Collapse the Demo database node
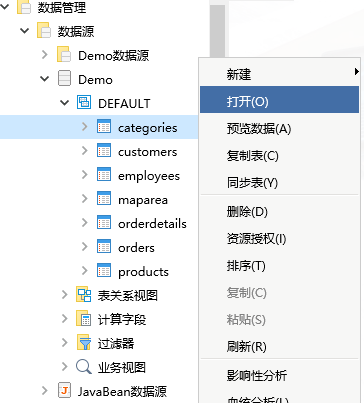The width and height of the screenshot is (364, 403). [45, 79]
